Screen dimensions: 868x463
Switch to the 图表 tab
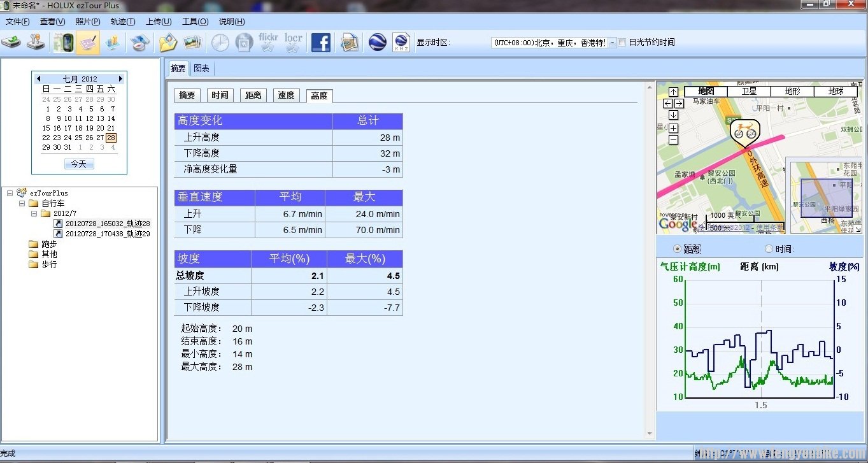(x=202, y=68)
